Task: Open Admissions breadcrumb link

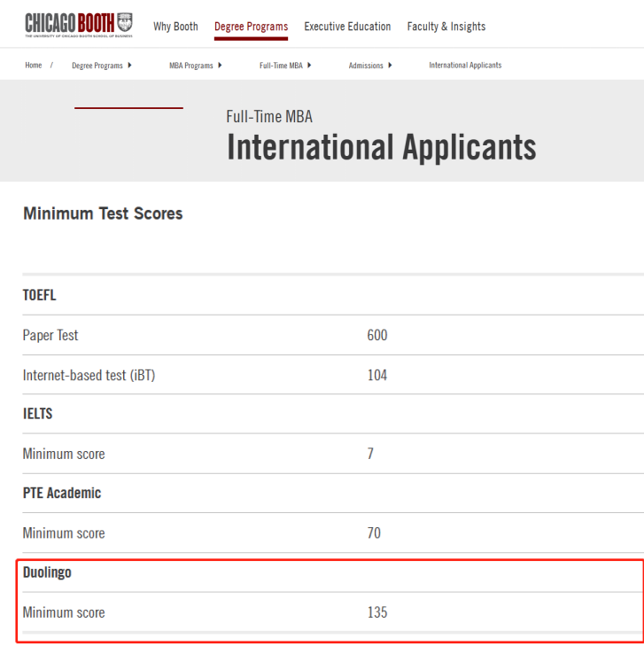Action: click(366, 66)
